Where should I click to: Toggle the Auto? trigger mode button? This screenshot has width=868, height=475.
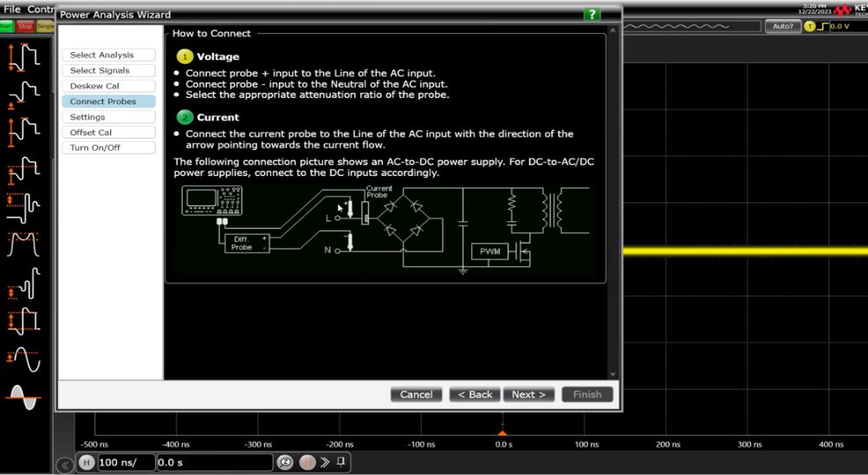(782, 27)
